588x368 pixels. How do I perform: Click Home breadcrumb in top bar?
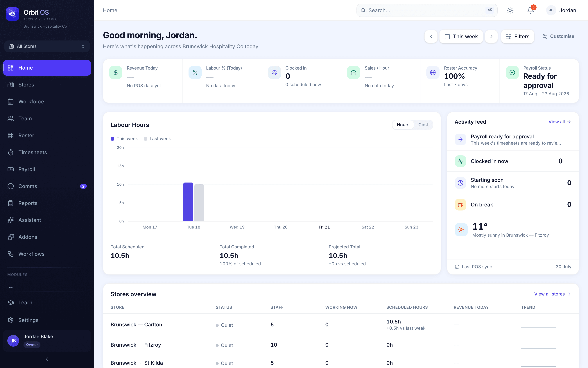pos(110,10)
